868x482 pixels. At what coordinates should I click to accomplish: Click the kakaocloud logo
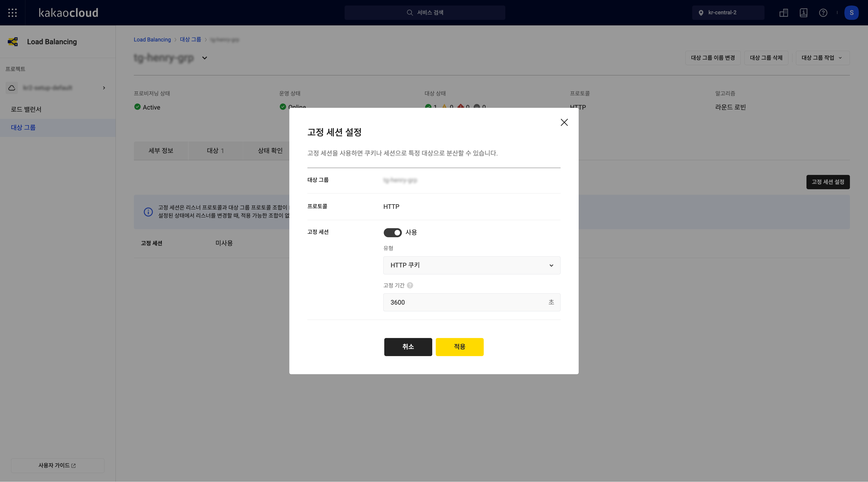(68, 13)
